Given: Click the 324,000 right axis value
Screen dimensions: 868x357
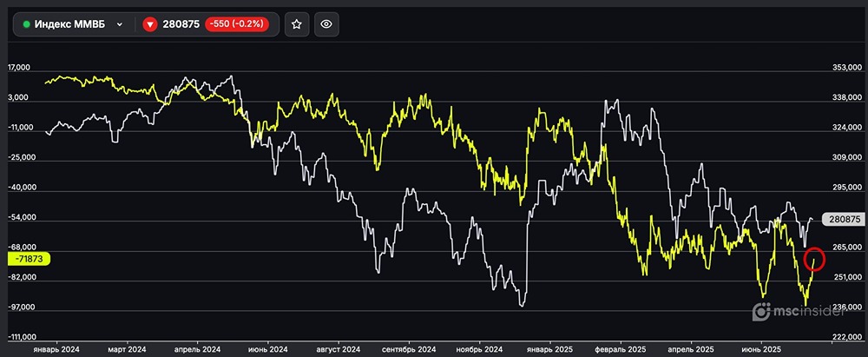Looking at the screenshot, I should tap(846, 128).
